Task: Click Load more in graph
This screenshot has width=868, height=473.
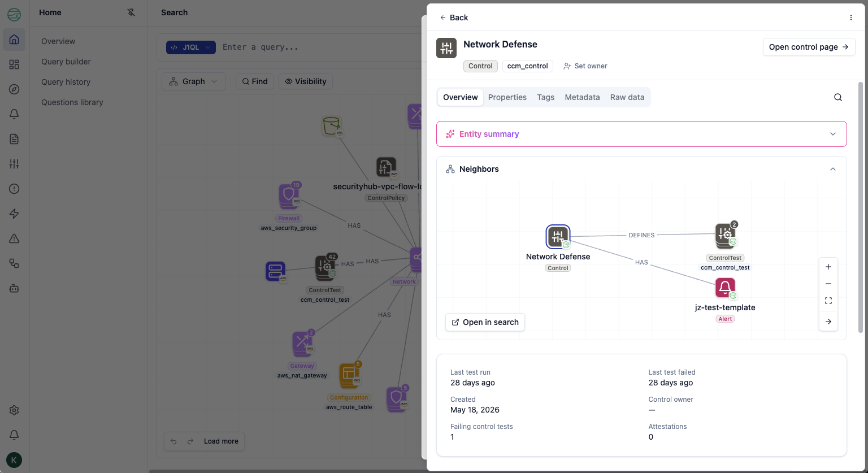Action: click(x=221, y=441)
